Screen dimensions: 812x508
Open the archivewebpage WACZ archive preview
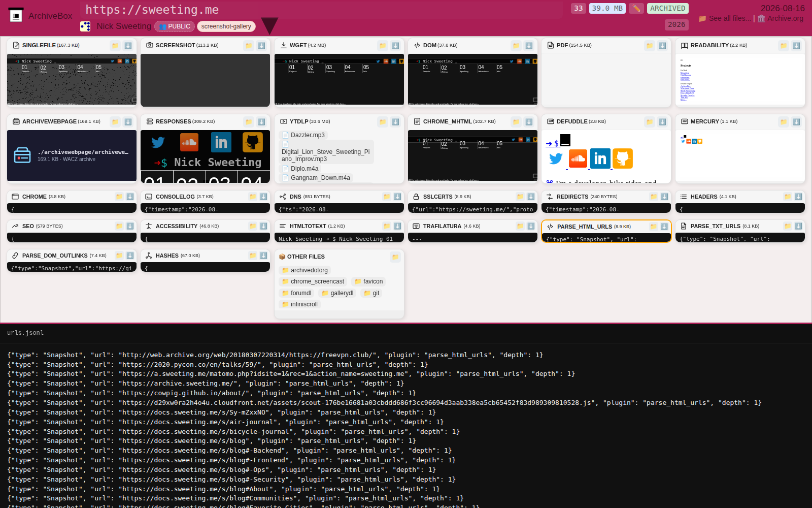point(72,155)
